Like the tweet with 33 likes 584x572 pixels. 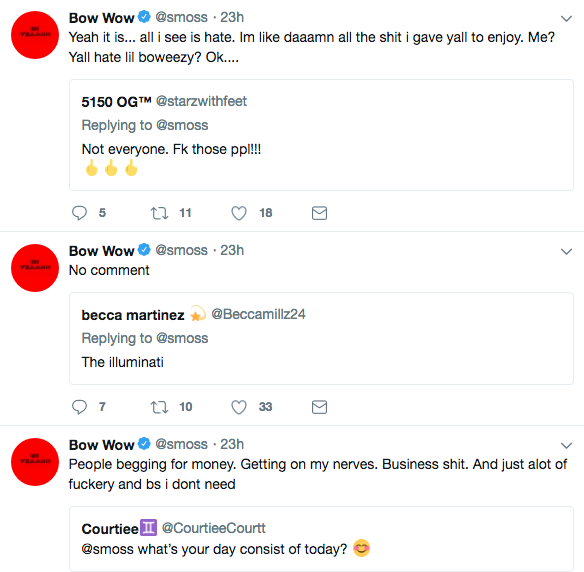(239, 407)
